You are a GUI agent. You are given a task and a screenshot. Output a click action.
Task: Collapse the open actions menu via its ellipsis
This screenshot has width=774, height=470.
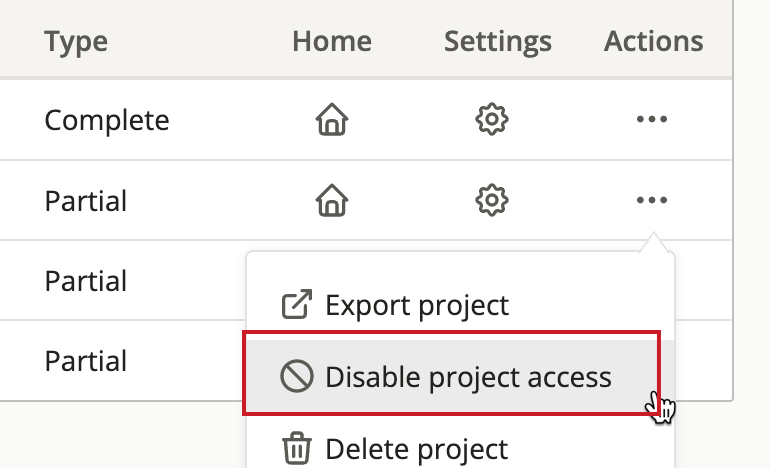coord(652,200)
